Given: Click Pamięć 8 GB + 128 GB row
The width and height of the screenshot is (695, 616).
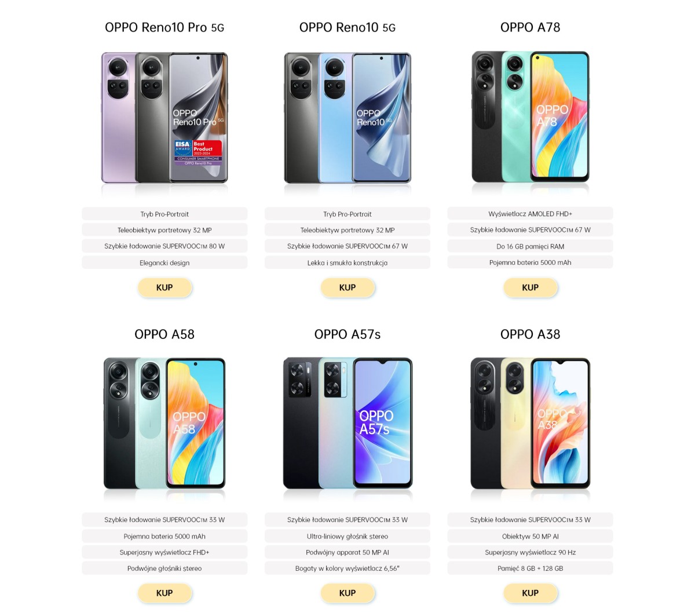Looking at the screenshot, I should click(x=531, y=568).
